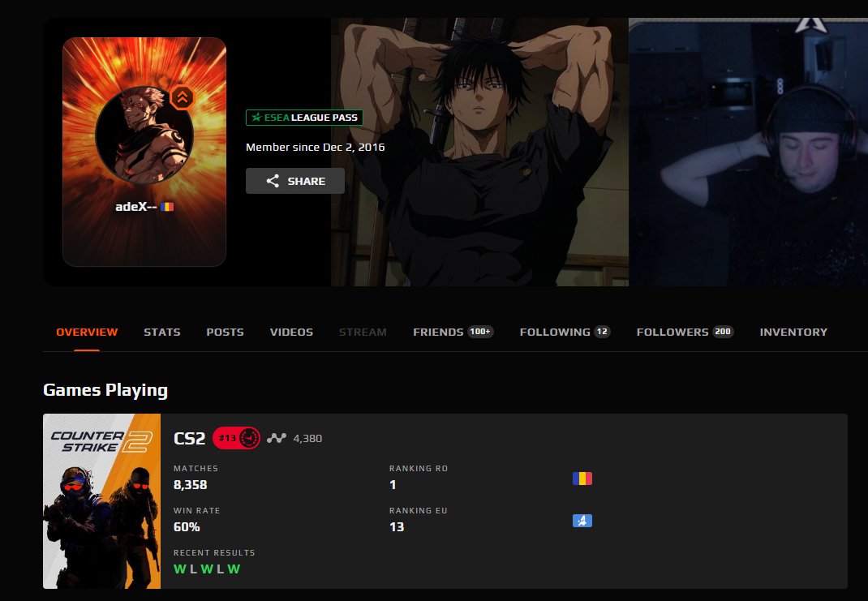Click the W L W L W recent results

click(207, 569)
